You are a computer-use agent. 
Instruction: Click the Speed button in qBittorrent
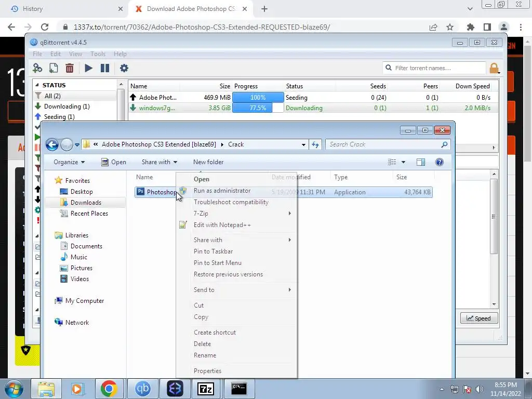point(478,318)
